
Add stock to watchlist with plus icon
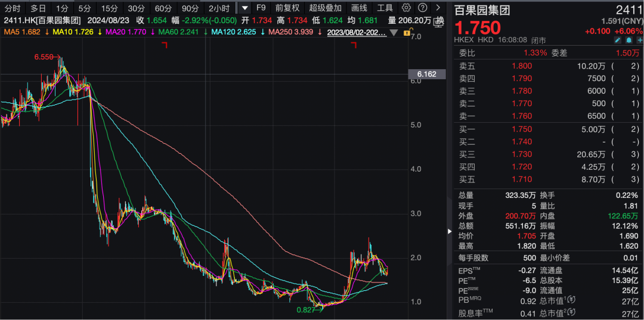(x=638, y=40)
